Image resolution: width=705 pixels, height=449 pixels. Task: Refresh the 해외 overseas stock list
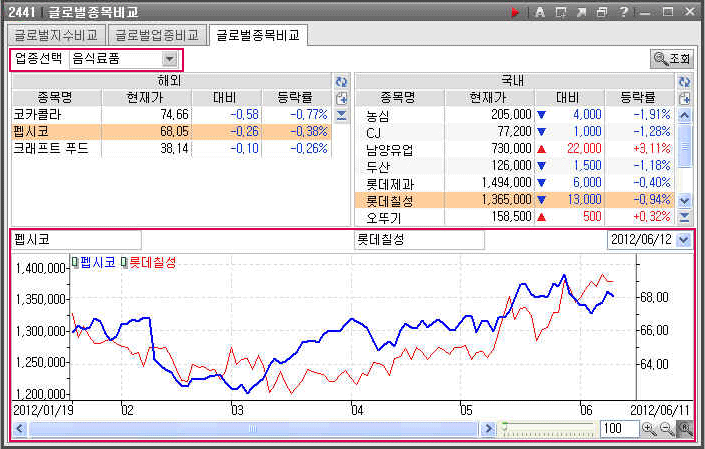pyautogui.click(x=341, y=81)
